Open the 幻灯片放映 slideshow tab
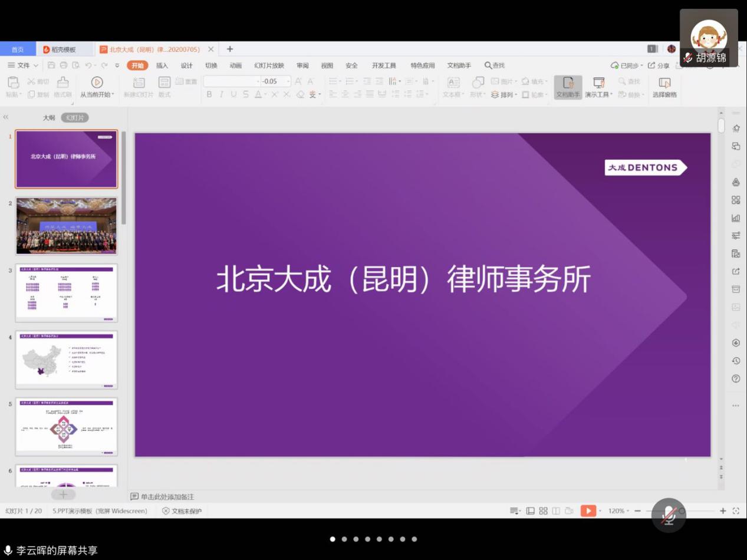747x560 pixels. (x=269, y=65)
